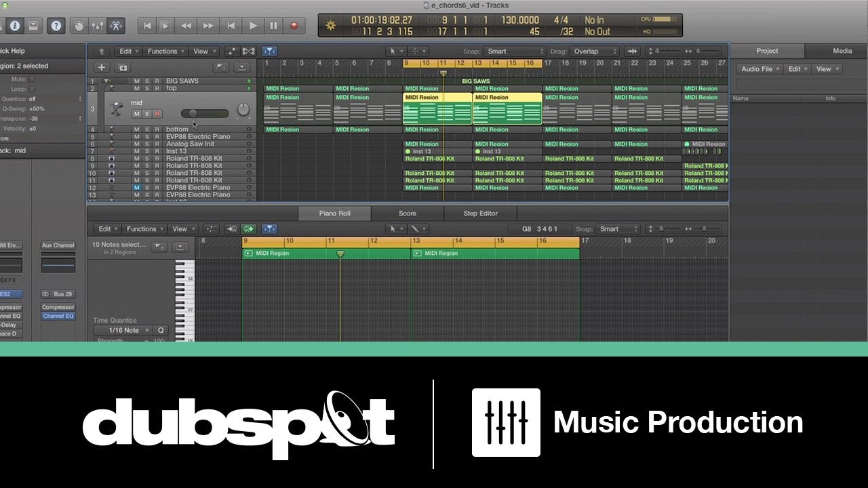
Task: Click the waveform zoom icon
Action: [x=632, y=51]
